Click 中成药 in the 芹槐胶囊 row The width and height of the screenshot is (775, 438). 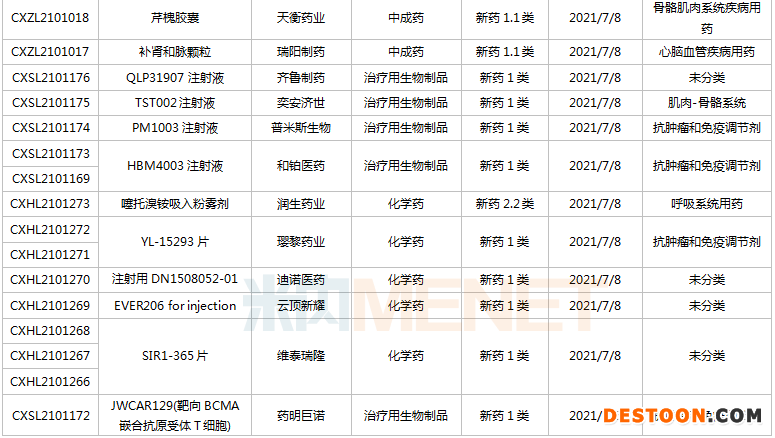(406, 18)
